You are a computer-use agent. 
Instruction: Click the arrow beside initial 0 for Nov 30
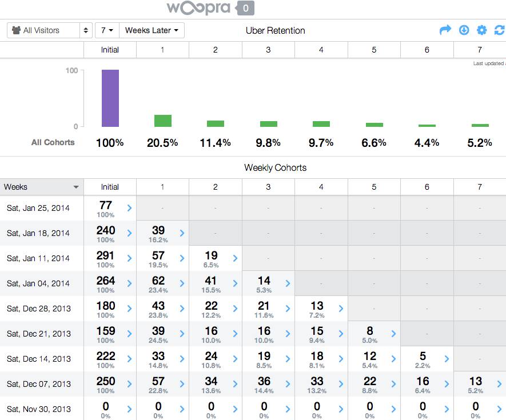(x=129, y=409)
